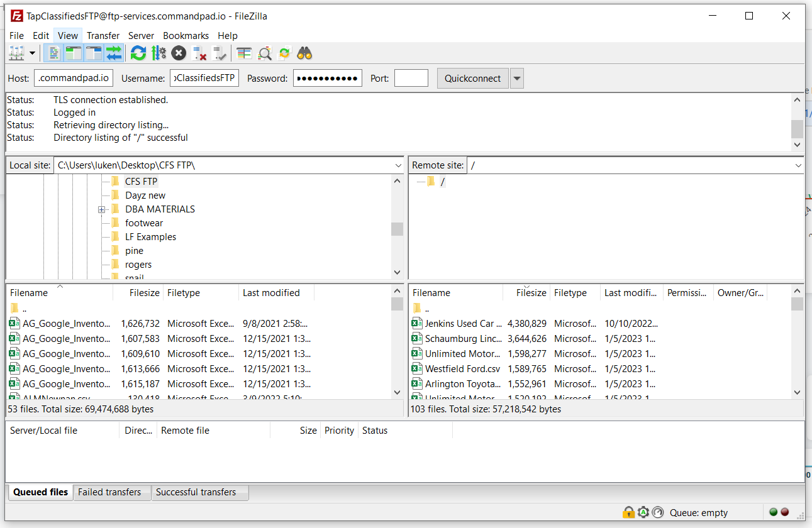Click the red activity indicator light
Image resolution: width=812 pixels, height=528 pixels.
click(785, 512)
